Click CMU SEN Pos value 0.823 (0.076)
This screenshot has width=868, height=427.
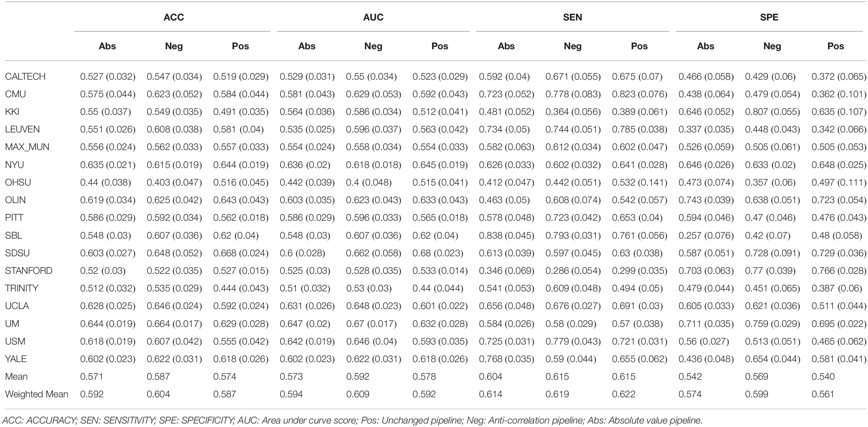640,94
